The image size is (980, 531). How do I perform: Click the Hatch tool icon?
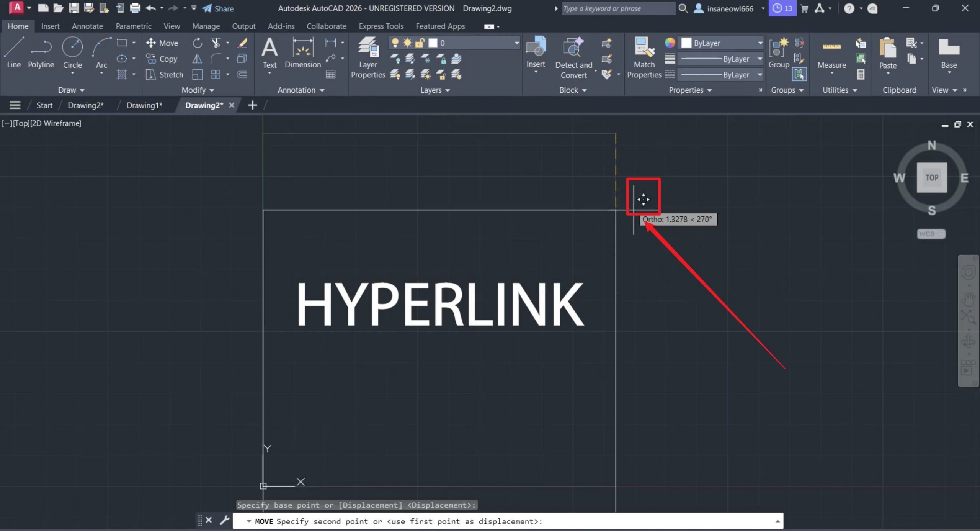(122, 75)
